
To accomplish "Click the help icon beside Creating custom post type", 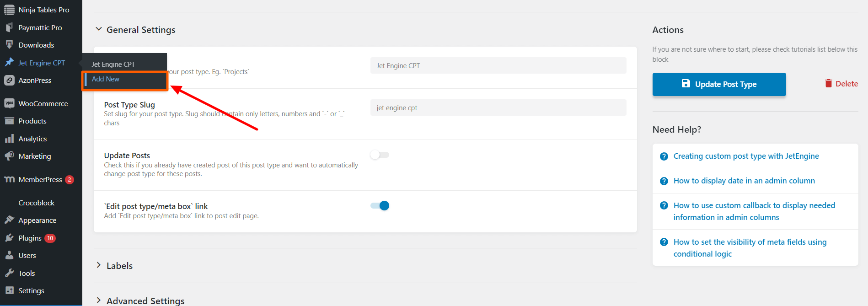I will 664,156.
